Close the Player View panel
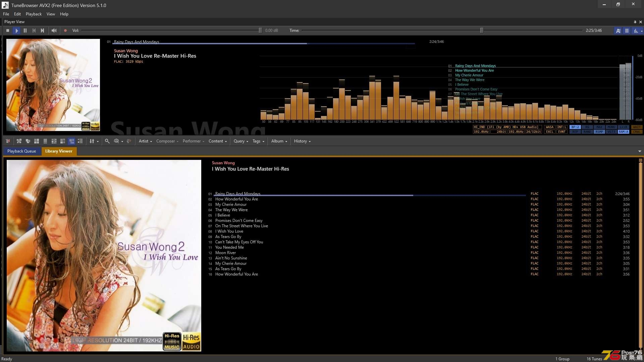The width and height of the screenshot is (644, 362). tap(640, 22)
